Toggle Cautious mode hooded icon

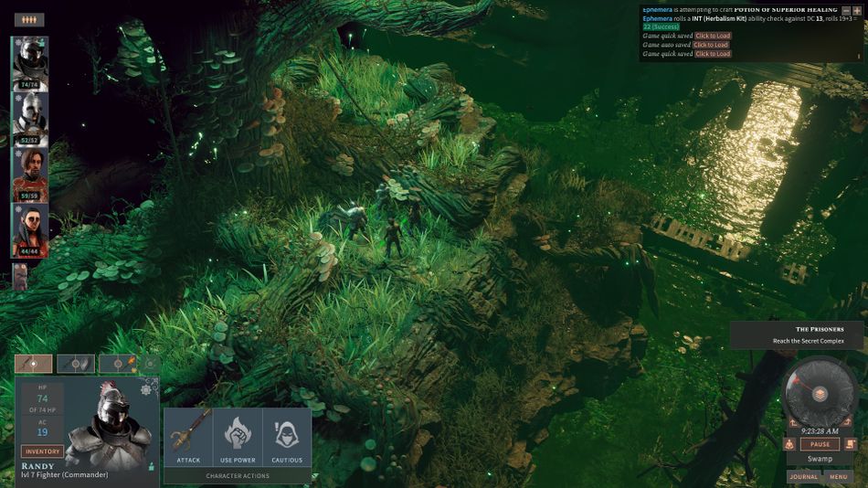[287, 437]
